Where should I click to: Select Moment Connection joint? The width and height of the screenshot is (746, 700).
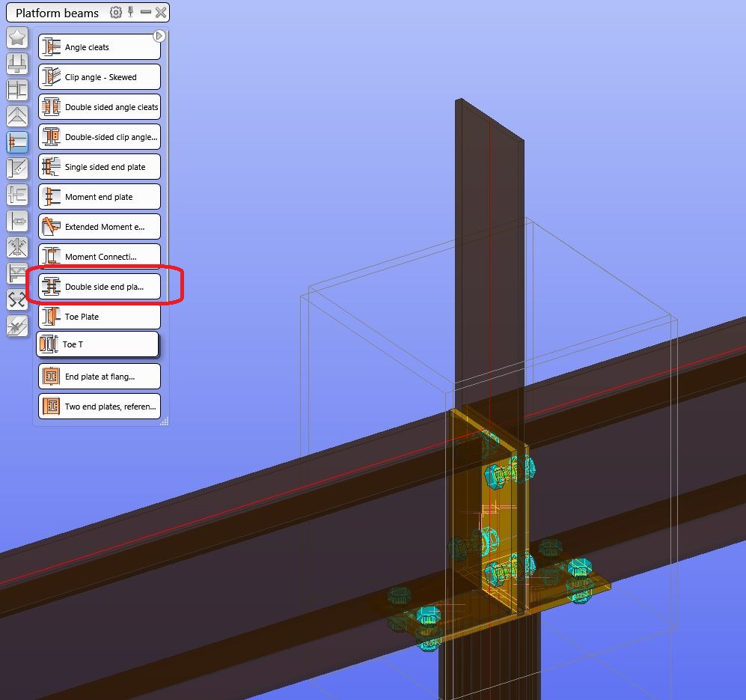[100, 257]
